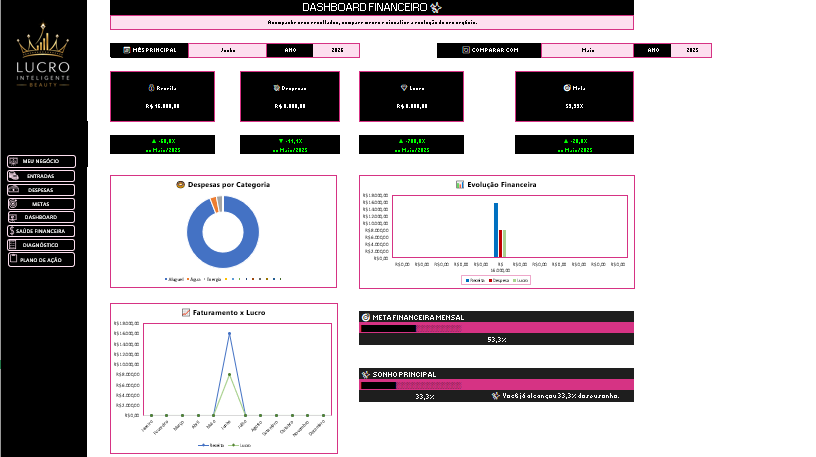The image size is (816, 457).
Task: Click the down arrow indicator under Despesas card
Action: 281,141
